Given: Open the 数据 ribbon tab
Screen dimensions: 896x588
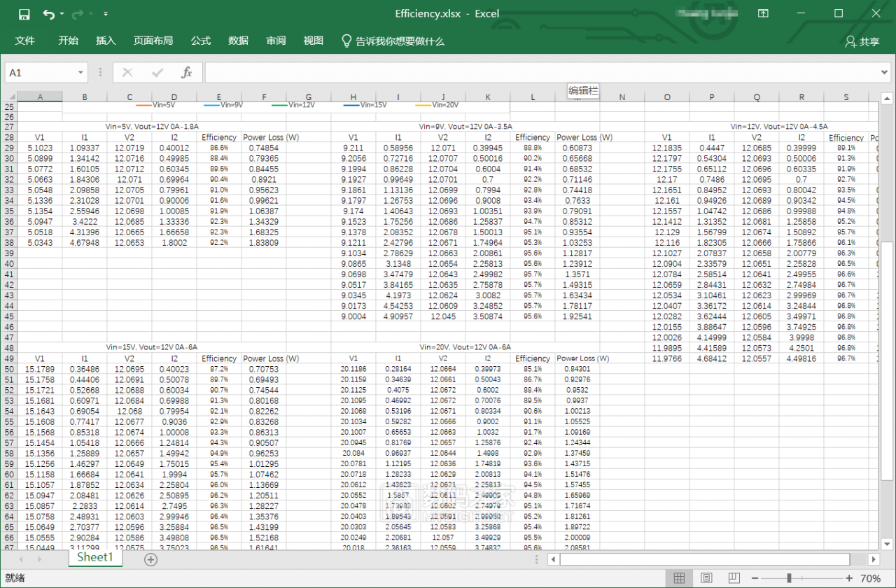Looking at the screenshot, I should pyautogui.click(x=238, y=41).
